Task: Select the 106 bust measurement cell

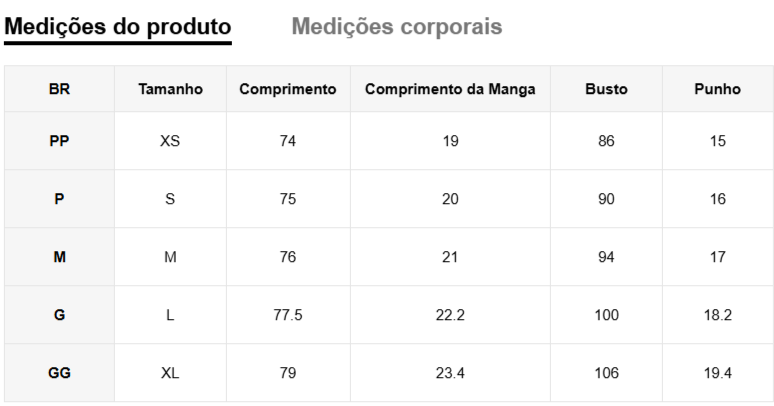Action: point(606,373)
